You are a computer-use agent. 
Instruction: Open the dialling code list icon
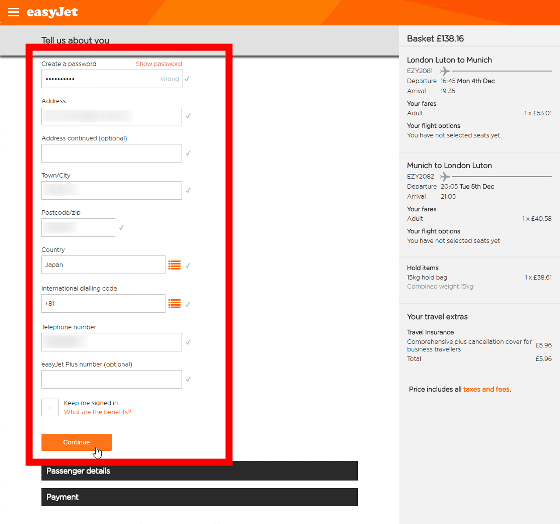[x=175, y=304]
